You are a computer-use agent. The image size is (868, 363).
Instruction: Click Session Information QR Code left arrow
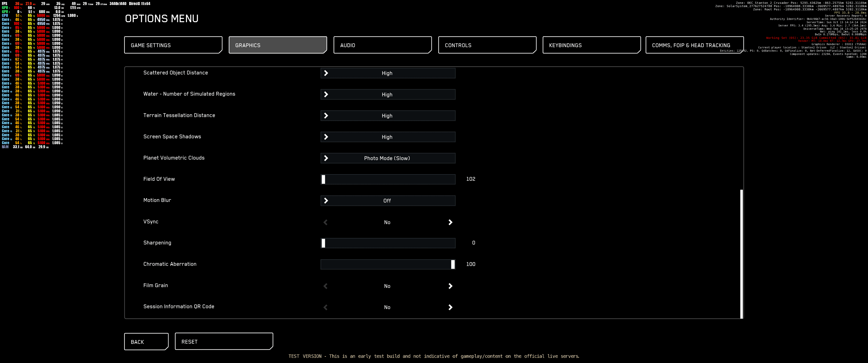click(325, 308)
